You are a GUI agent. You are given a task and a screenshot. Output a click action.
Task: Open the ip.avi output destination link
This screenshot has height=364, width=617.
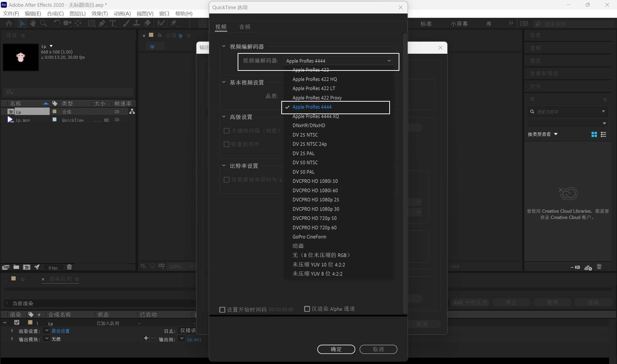point(194,339)
